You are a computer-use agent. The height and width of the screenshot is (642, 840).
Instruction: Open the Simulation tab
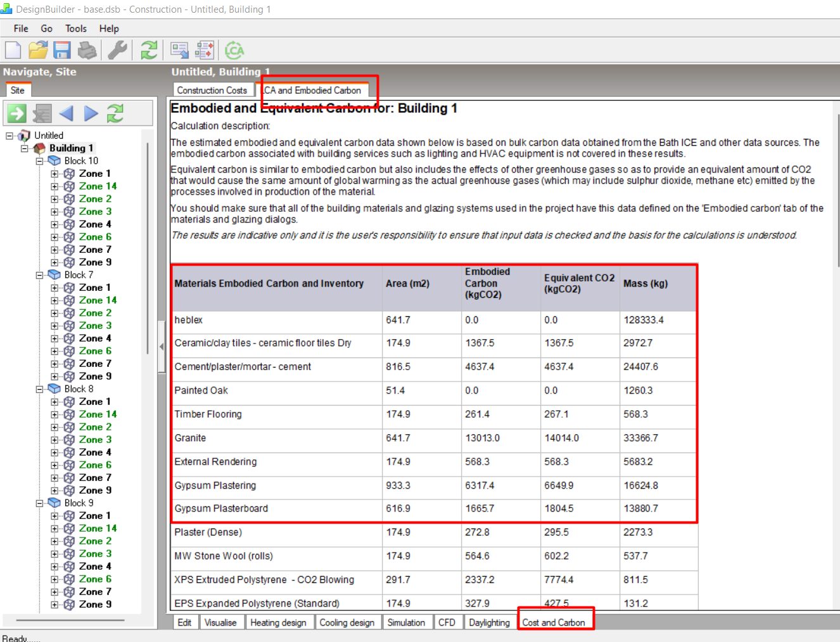[x=406, y=622]
